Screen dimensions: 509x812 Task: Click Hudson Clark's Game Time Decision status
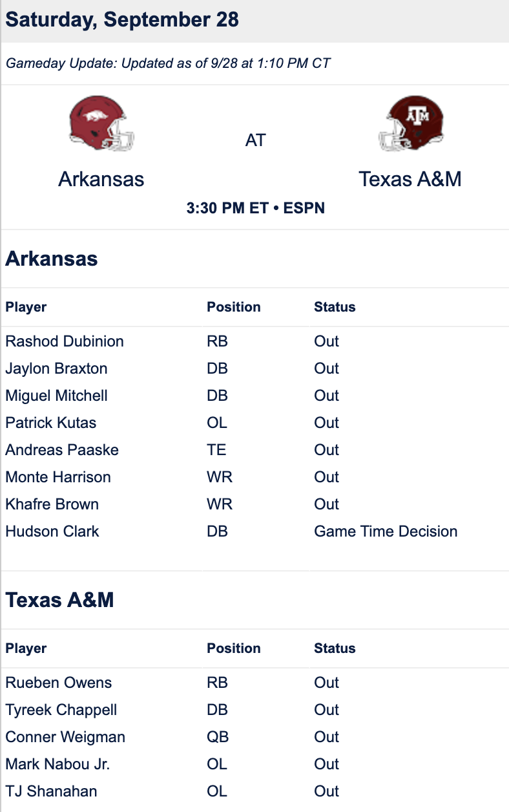tap(386, 531)
